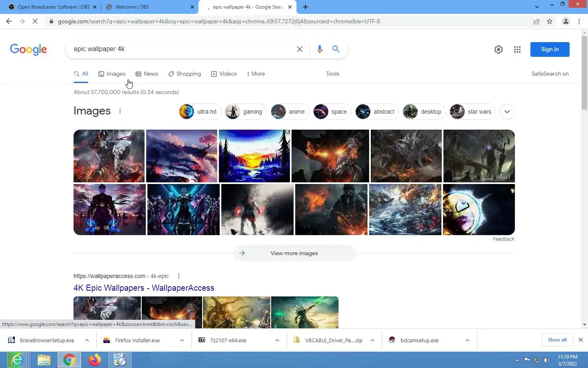The width and height of the screenshot is (588, 368).
Task: Open 7z2107-x64.exe download options arrow
Action: click(277, 340)
